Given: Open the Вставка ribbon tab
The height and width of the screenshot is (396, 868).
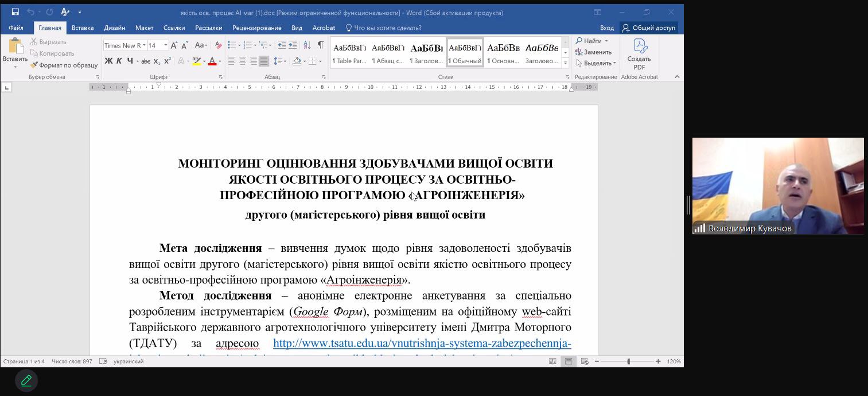Looking at the screenshot, I should pos(83,28).
